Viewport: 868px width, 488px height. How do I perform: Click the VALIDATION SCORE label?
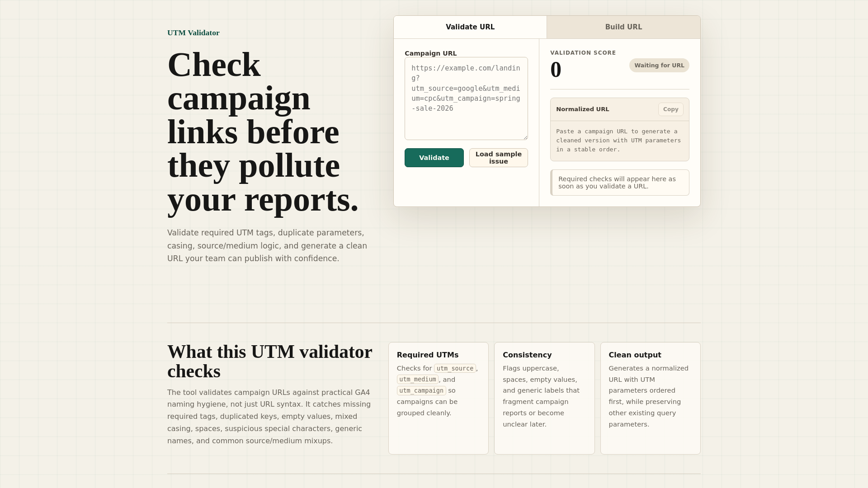coord(583,53)
